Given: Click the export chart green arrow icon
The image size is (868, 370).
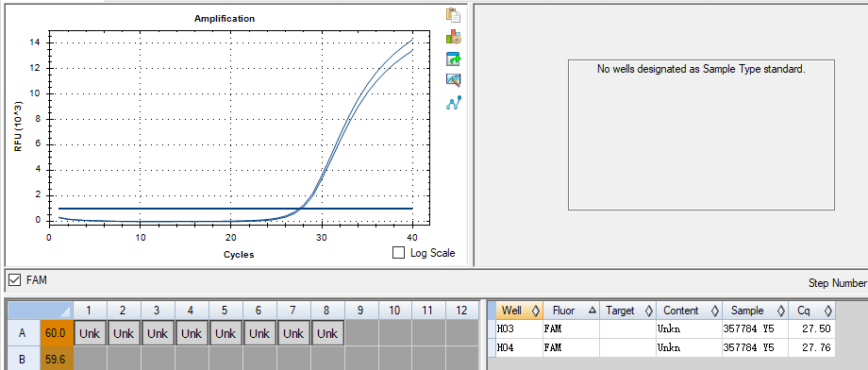Looking at the screenshot, I should 454,59.
